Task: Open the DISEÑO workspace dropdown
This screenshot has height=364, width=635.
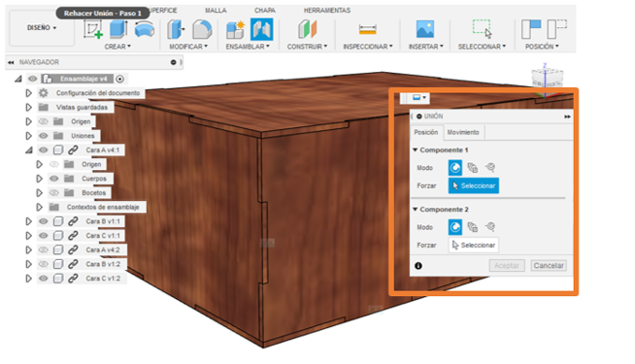Action: coord(42,27)
